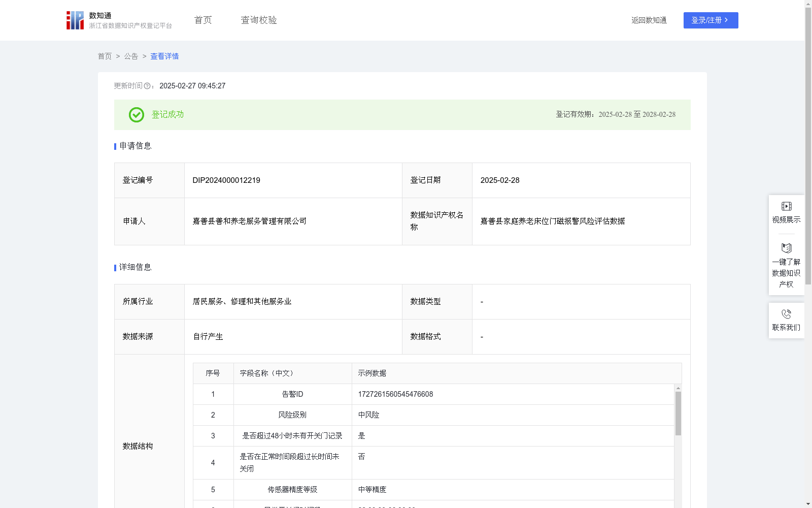Click the 数知通 logo icon
The height and width of the screenshot is (508, 812).
75,20
